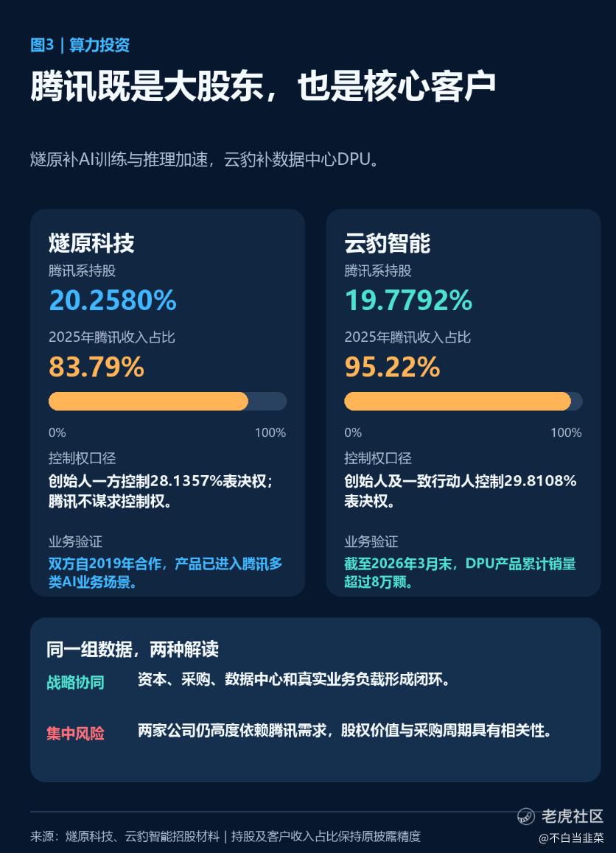Screen dimensions: 616x853
Task: Click the 老虎社区 watermark text
Action: point(573,815)
